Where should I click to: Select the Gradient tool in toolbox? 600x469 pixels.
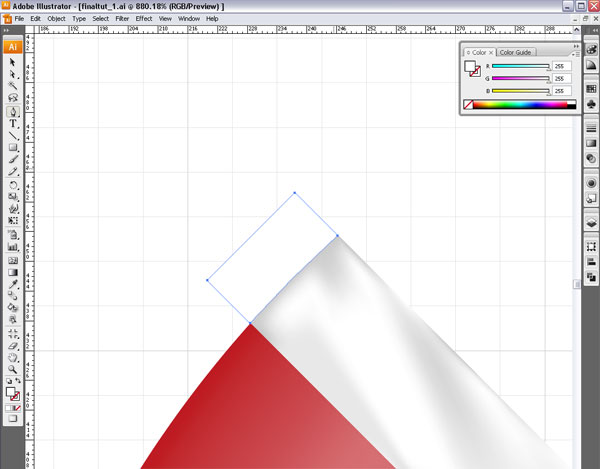coord(13,272)
